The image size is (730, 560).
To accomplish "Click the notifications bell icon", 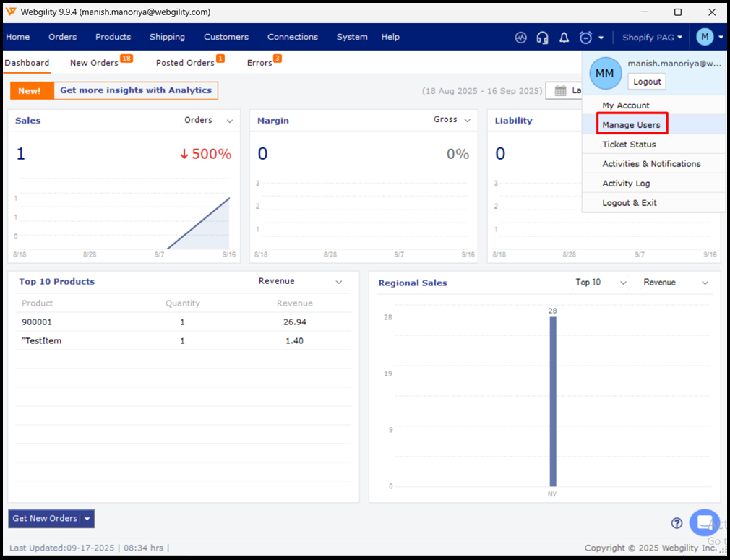I will click(x=564, y=38).
